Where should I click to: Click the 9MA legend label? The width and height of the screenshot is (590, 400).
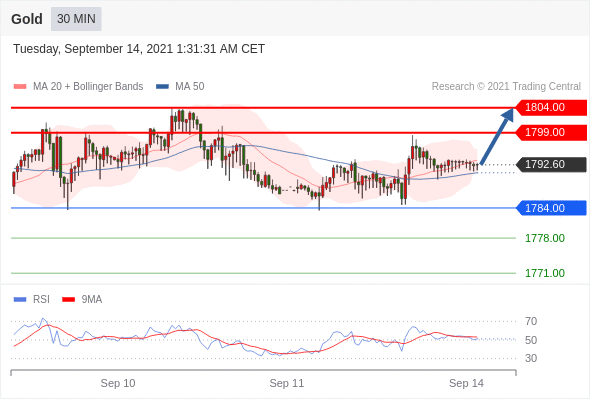[x=92, y=300]
